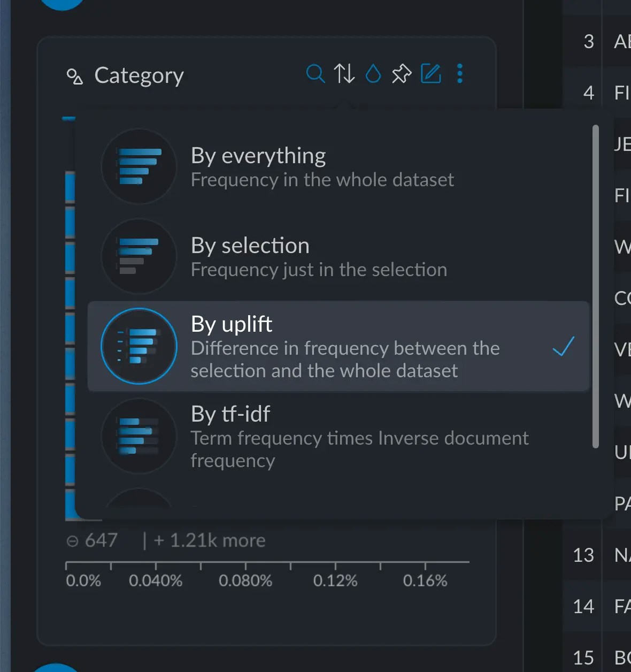Click the Category panel's tag icon
Image resolution: width=631 pixels, height=672 pixels.
pyautogui.click(x=75, y=76)
